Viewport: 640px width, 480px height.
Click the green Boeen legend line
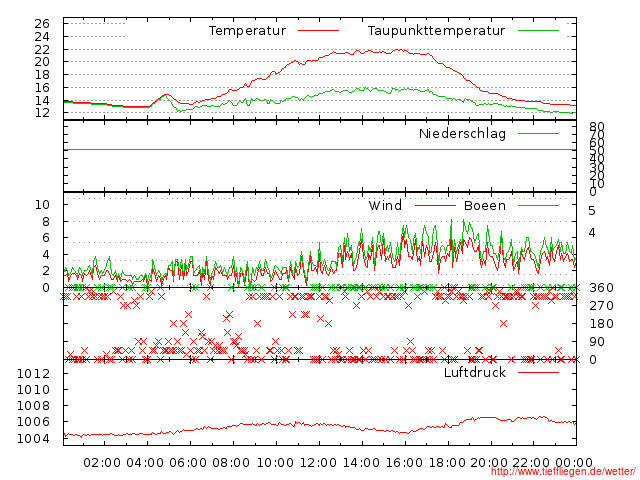[x=538, y=205]
